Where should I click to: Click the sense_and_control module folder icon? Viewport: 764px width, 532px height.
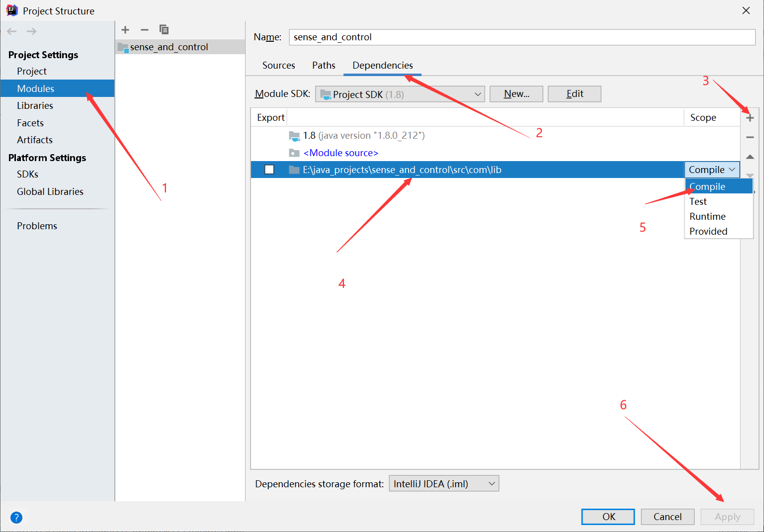coord(123,48)
